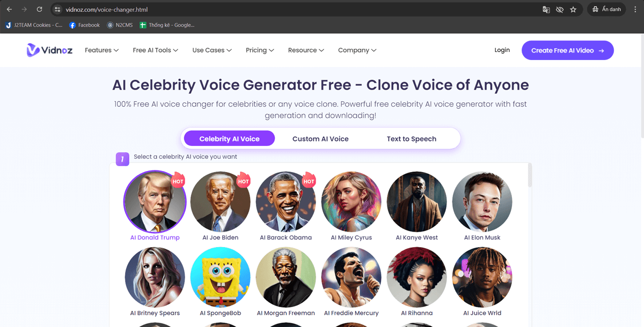This screenshot has width=644, height=327.
Task: Click the Vidnoz logo icon
Action: point(33,50)
